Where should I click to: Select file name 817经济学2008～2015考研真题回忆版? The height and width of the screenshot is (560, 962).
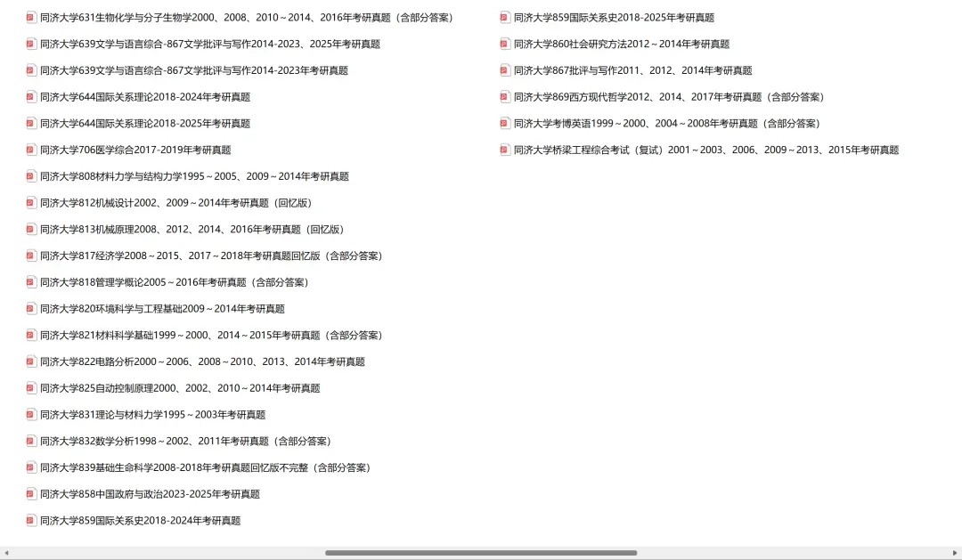coord(212,256)
